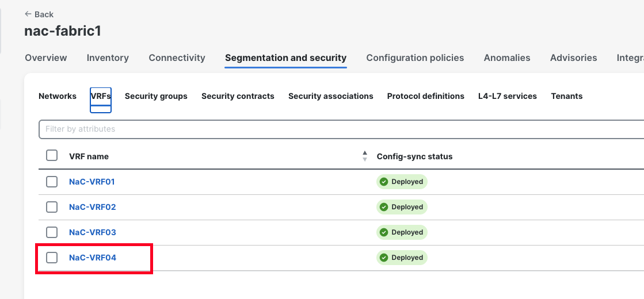
Task: Click the green check icon for NaC-VRF04
Action: [x=384, y=258]
